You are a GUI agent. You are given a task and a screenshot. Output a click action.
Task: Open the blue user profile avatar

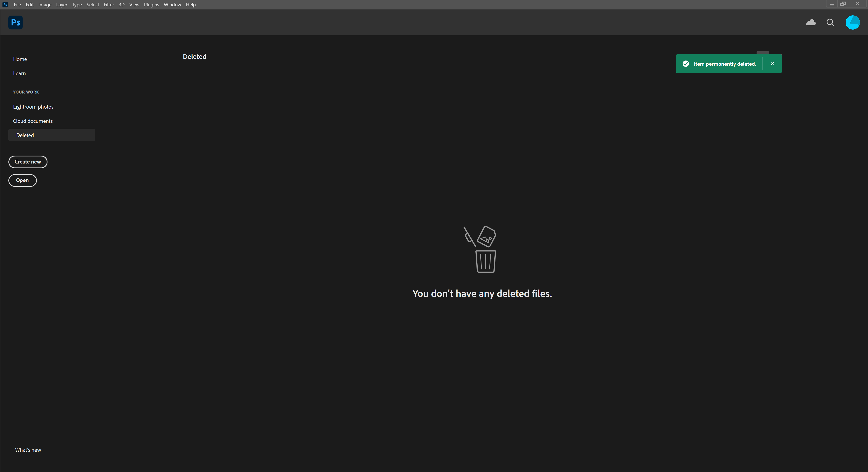[852, 23]
